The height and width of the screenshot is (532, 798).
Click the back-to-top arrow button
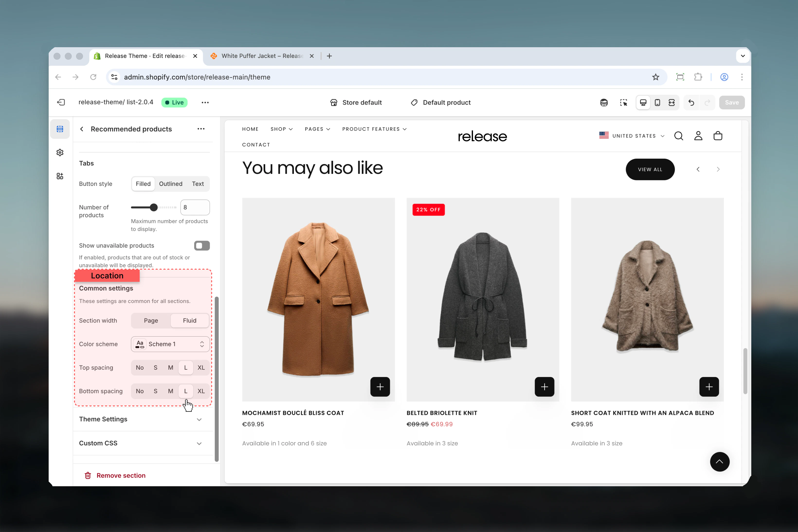click(x=720, y=462)
